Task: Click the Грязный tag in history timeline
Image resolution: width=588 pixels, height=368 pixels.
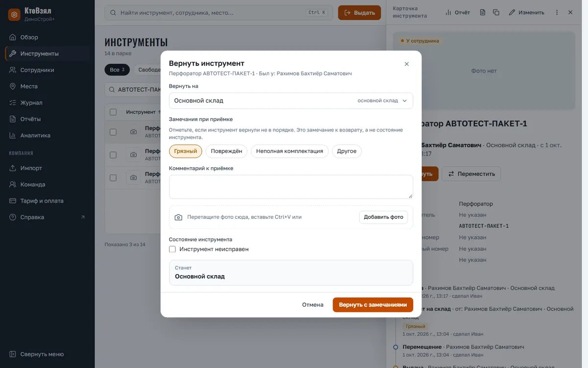Action: point(415,326)
